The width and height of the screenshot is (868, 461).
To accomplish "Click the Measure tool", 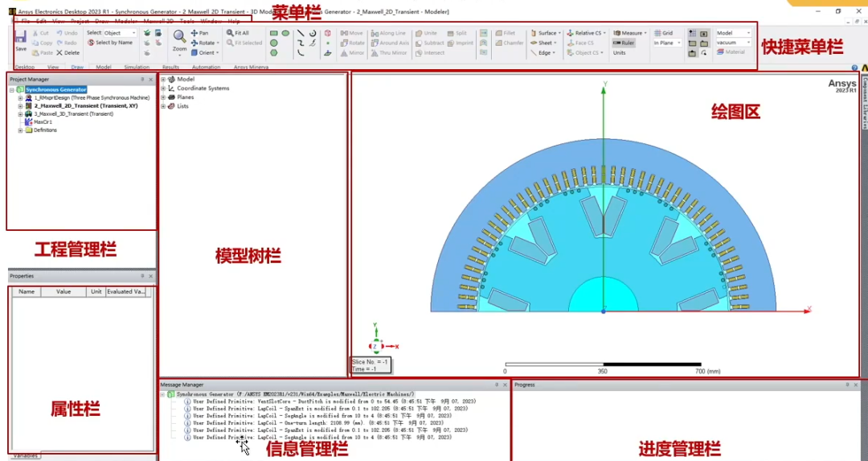I will [629, 33].
